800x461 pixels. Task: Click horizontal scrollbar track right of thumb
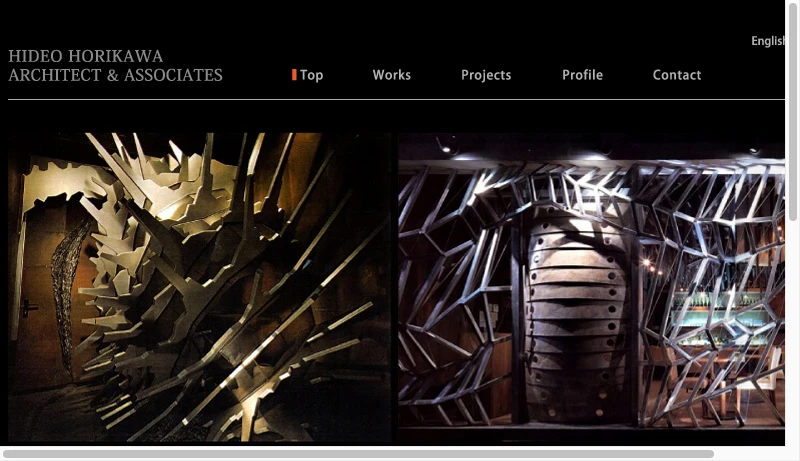pos(750,454)
